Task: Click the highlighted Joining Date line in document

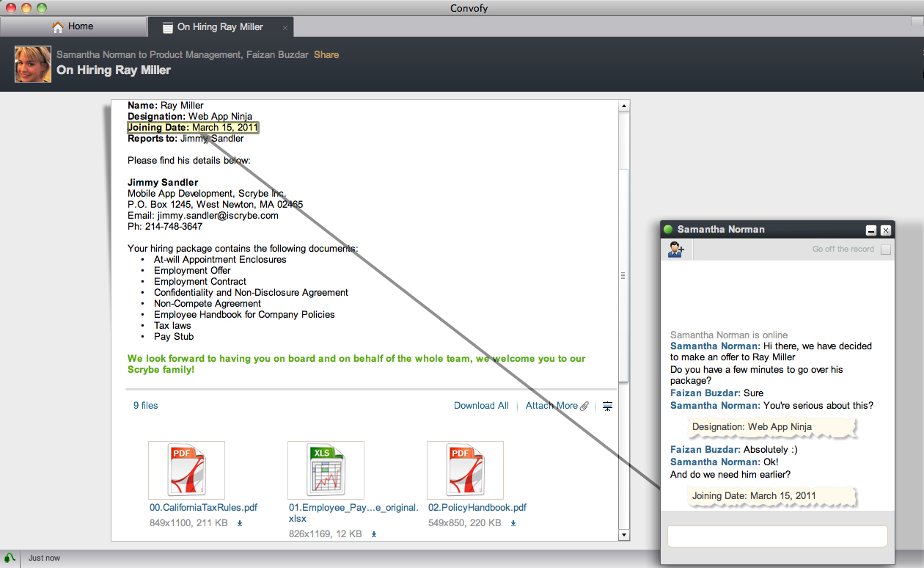Action: pyautogui.click(x=193, y=128)
